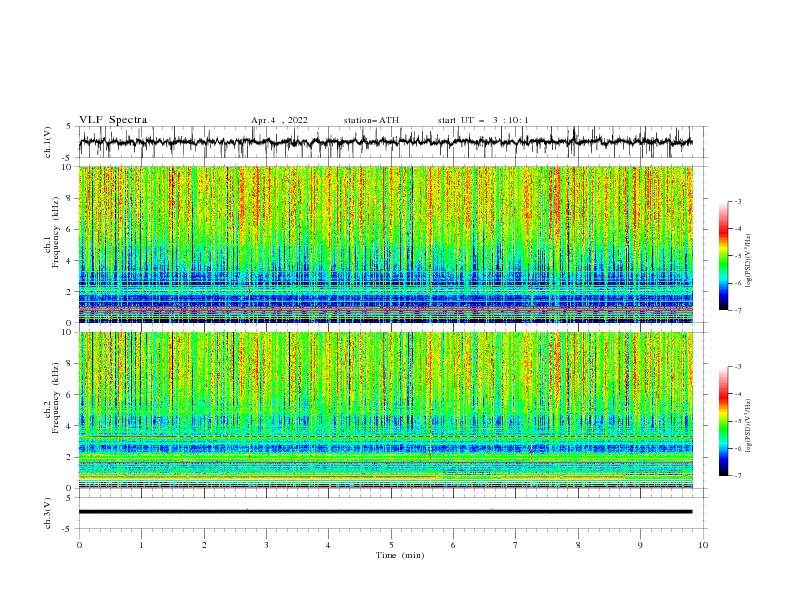The image size is (792, 612).
Task: Click the '-7' label of lower colorbar
Action: (737, 476)
